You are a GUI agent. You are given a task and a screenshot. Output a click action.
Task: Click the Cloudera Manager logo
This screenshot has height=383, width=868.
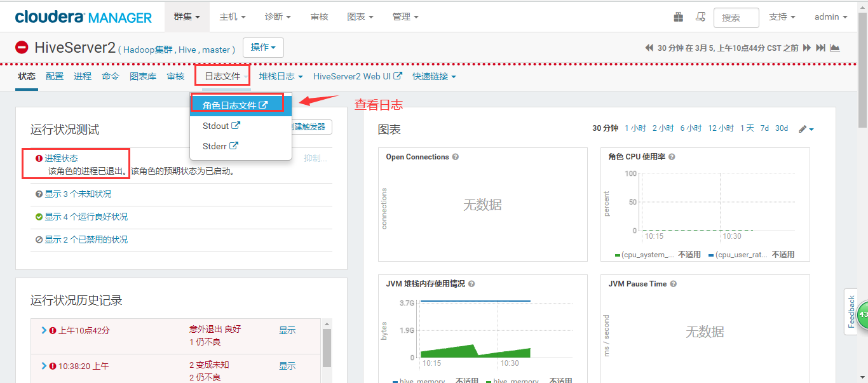(83, 17)
